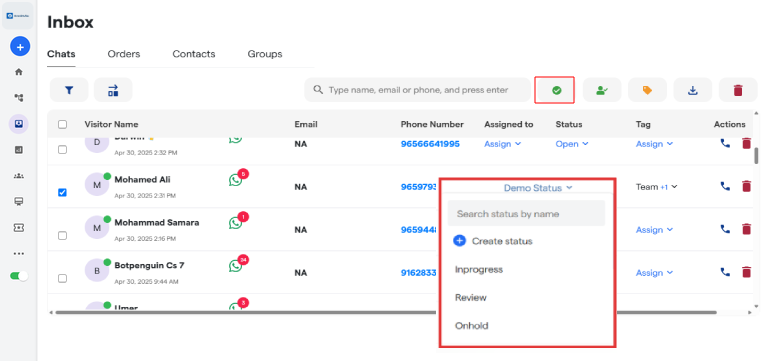The width and height of the screenshot is (768, 361).
Task: Expand the Team +1 tag dropdown
Action: (x=656, y=187)
